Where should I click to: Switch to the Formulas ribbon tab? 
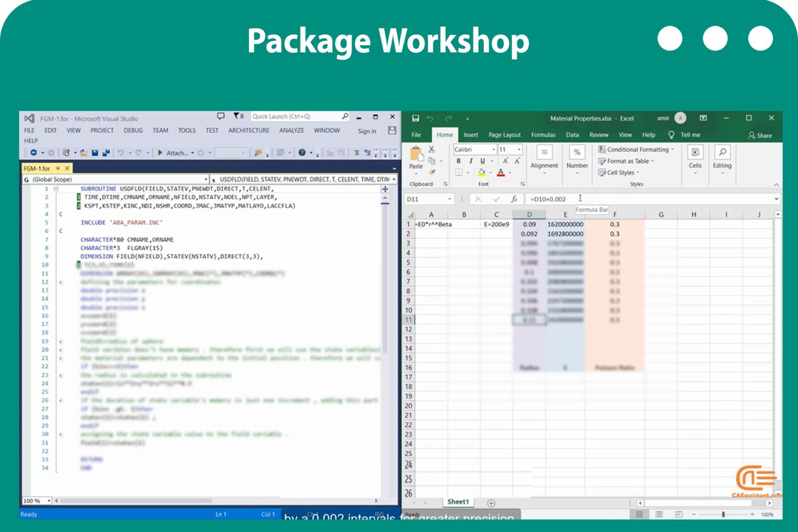pos(543,135)
